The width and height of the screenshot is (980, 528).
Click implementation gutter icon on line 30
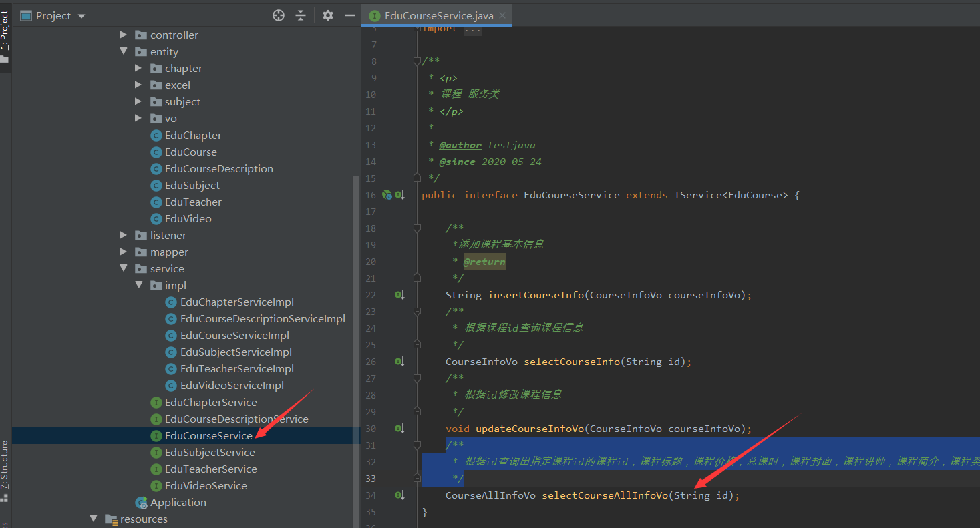(x=399, y=429)
